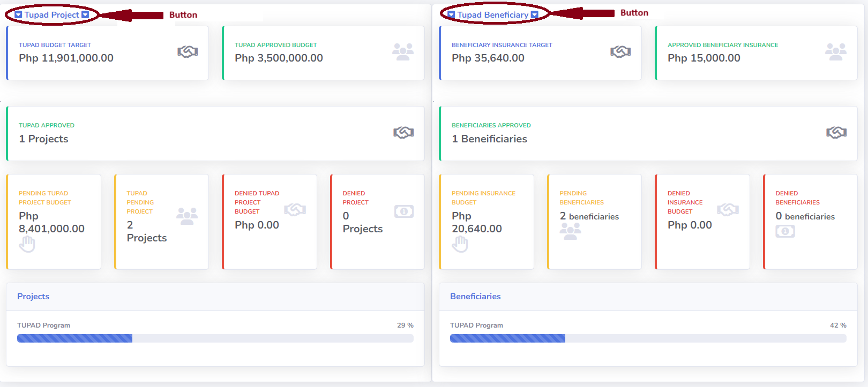This screenshot has height=387, width=868.
Task: Click money bill icon in Denied Project card
Action: tap(404, 211)
